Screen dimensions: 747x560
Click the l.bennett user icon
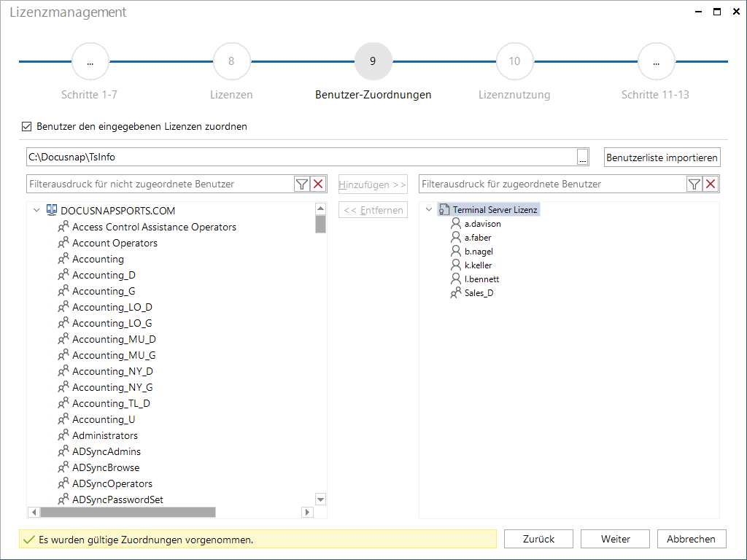[456, 278]
